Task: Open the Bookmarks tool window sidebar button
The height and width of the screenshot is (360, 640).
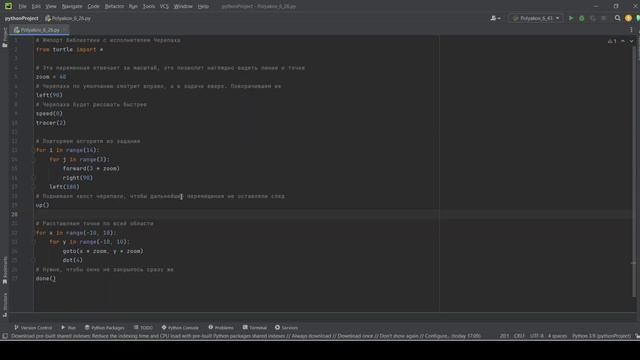Action: click(4, 270)
